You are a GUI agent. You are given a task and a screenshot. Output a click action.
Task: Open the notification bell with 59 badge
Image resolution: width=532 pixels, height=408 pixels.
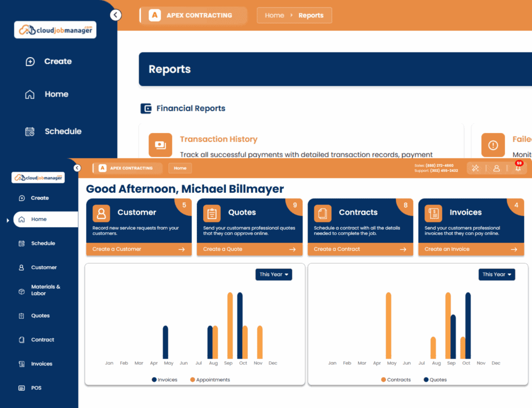[517, 168]
